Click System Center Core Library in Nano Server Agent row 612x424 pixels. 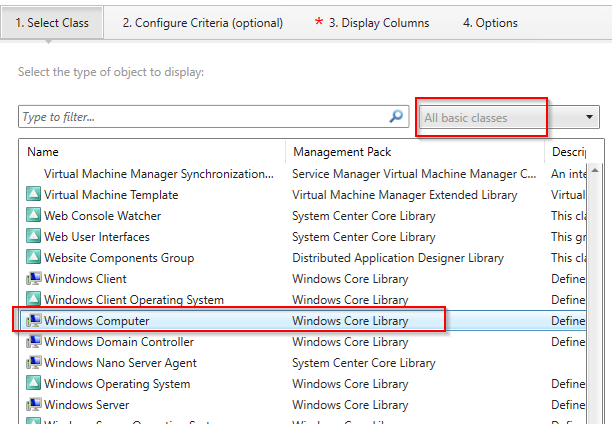[364, 363]
